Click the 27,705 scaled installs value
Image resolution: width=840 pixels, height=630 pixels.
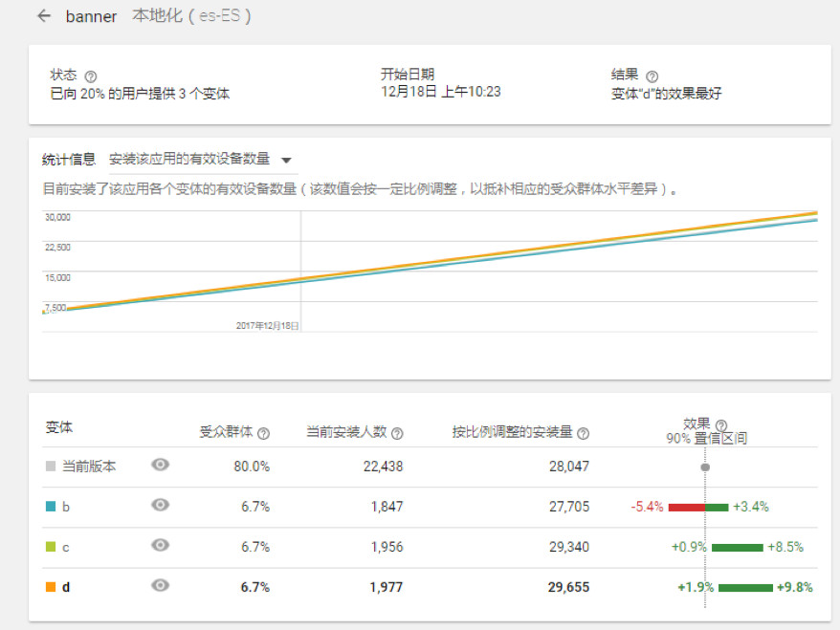click(x=569, y=507)
